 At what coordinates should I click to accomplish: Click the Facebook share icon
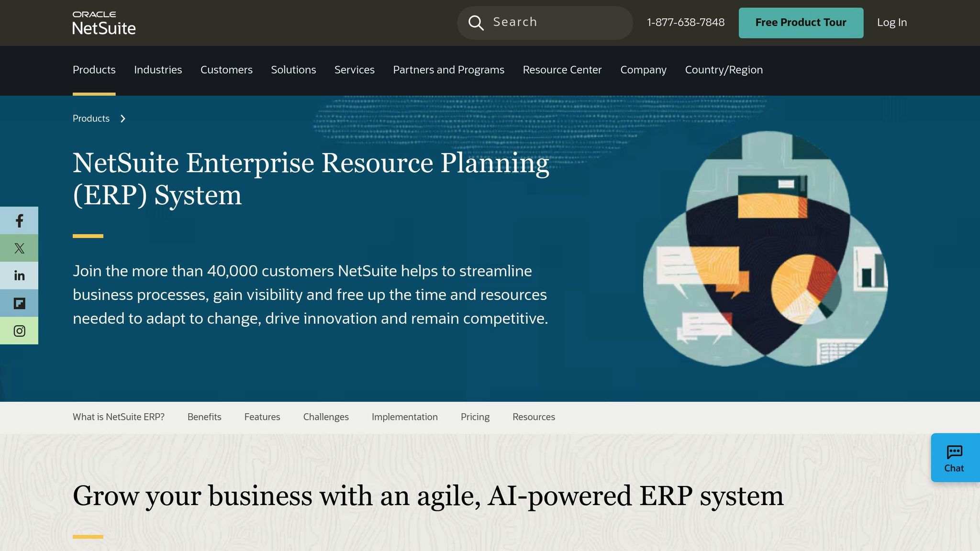pyautogui.click(x=19, y=220)
